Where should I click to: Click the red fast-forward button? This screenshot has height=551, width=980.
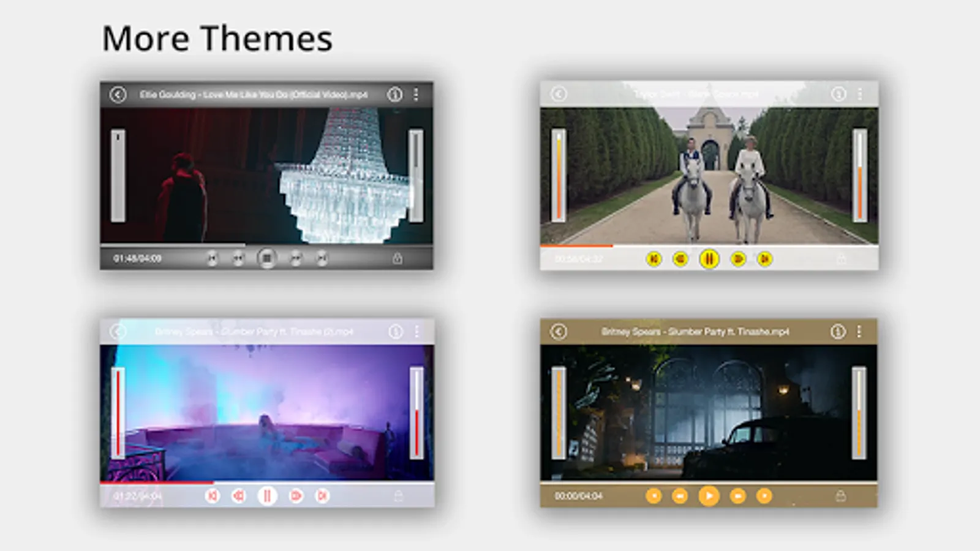(x=296, y=495)
